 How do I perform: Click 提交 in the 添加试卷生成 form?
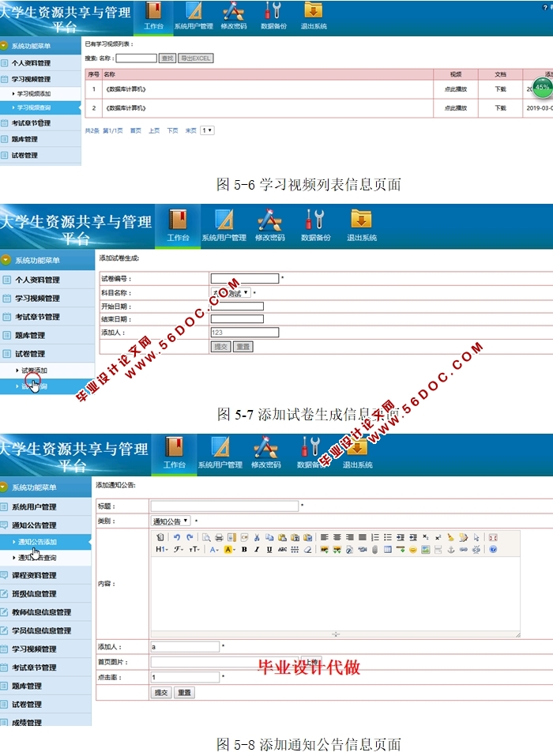(x=221, y=347)
